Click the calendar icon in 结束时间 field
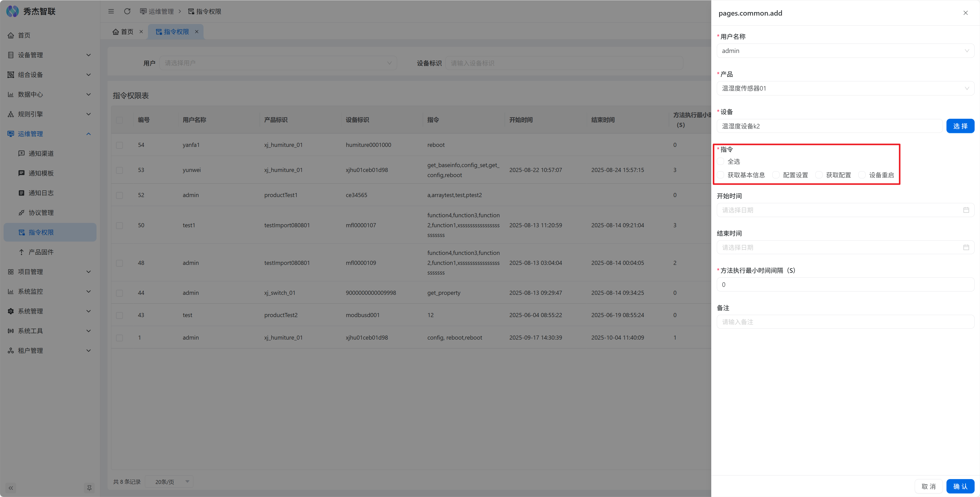Viewport: 980px width, 497px height. (x=966, y=247)
